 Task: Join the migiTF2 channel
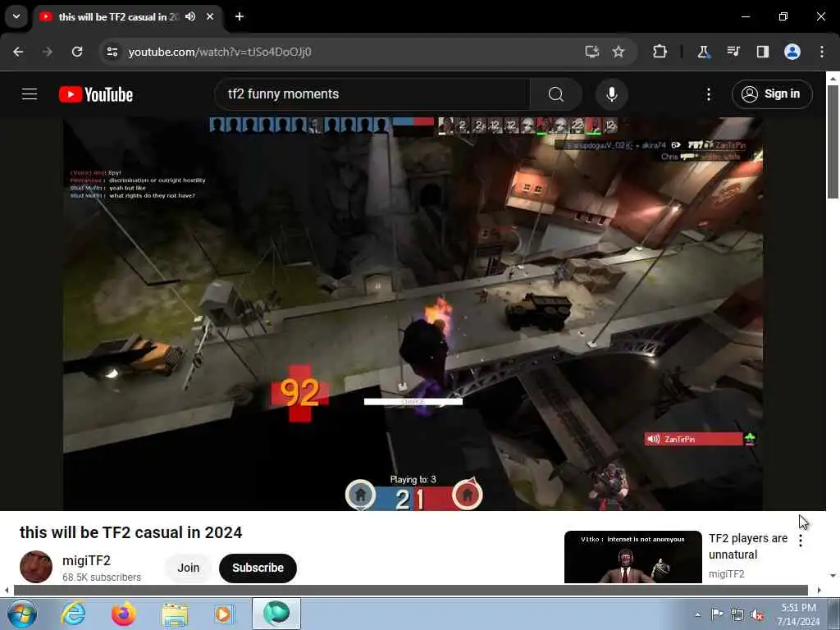(x=188, y=568)
